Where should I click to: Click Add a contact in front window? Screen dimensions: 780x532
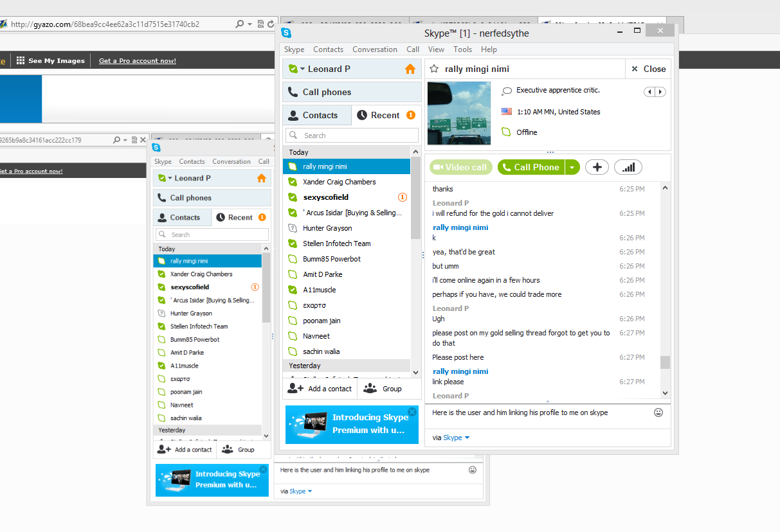coord(320,388)
